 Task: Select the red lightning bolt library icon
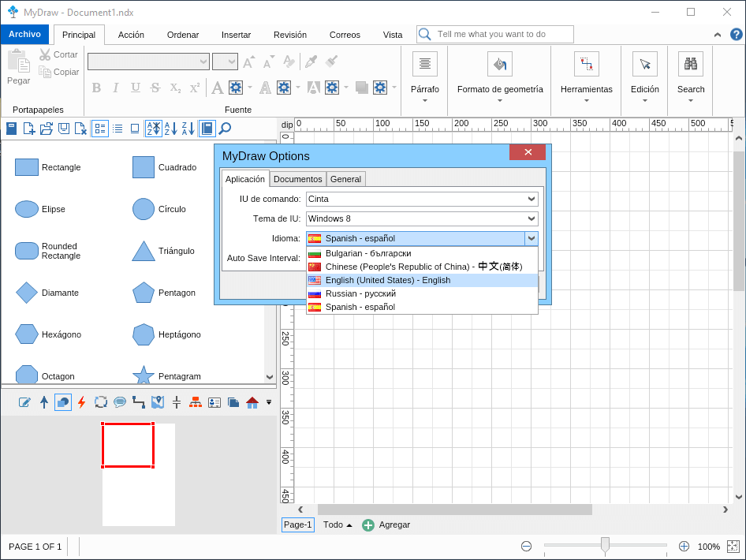pyautogui.click(x=81, y=402)
